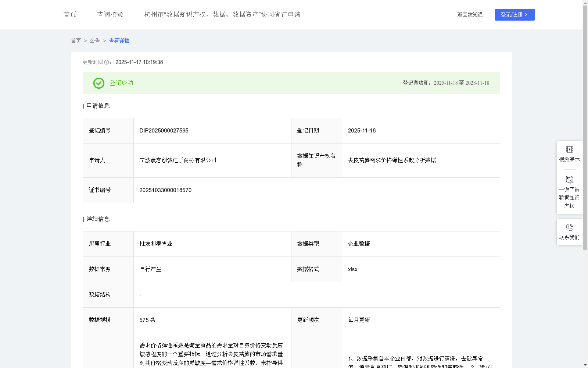Viewport: 588px width, 368px height.
Task: Click the 数据结构 label cell
Action: [108, 295]
